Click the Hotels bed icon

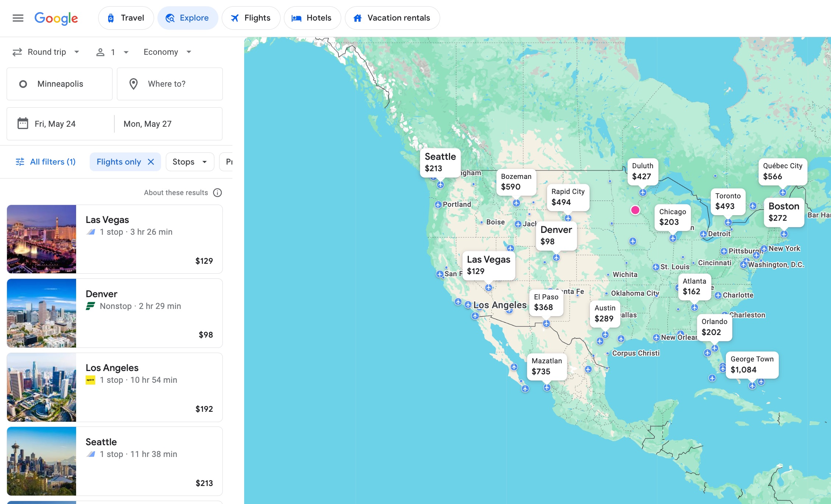tap(296, 18)
